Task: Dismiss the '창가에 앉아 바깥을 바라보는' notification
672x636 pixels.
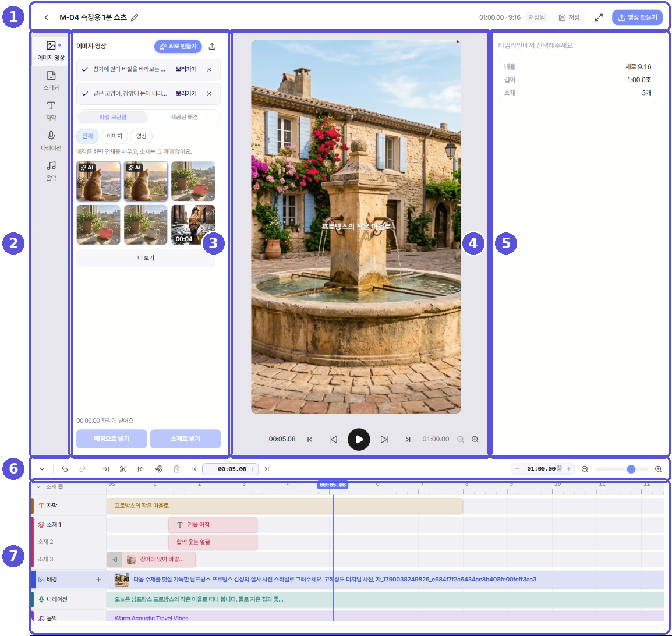Action: pyautogui.click(x=209, y=69)
